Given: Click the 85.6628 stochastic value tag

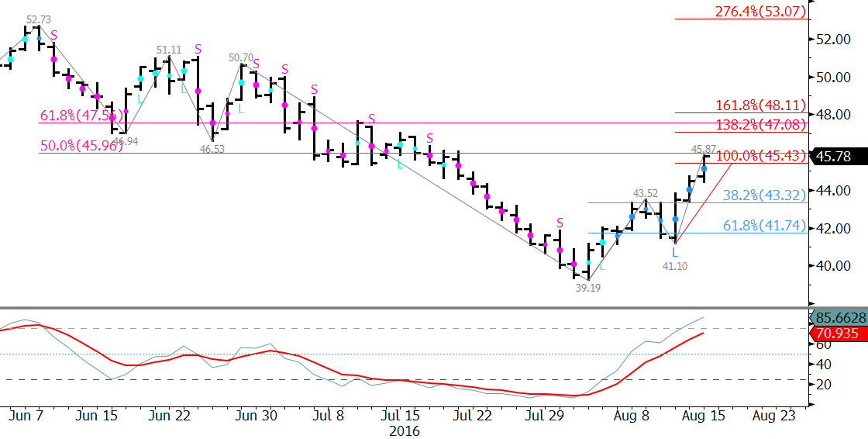Looking at the screenshot, I should (838, 318).
